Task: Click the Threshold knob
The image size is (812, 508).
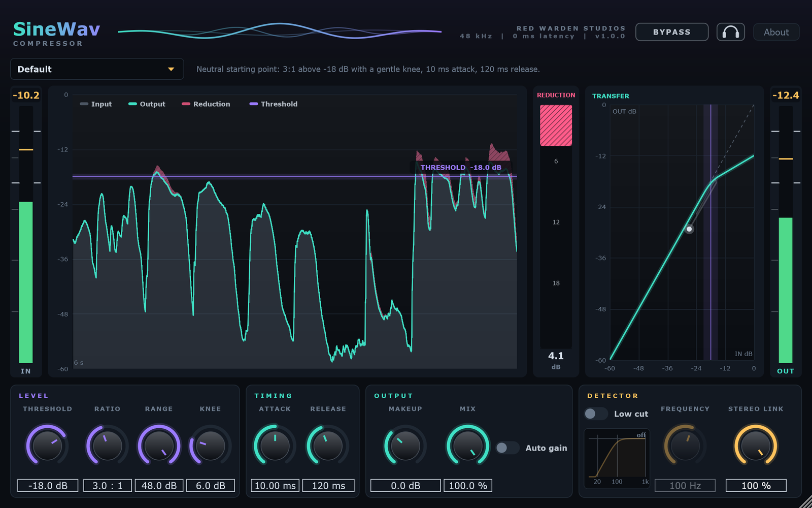Action: 47,446
